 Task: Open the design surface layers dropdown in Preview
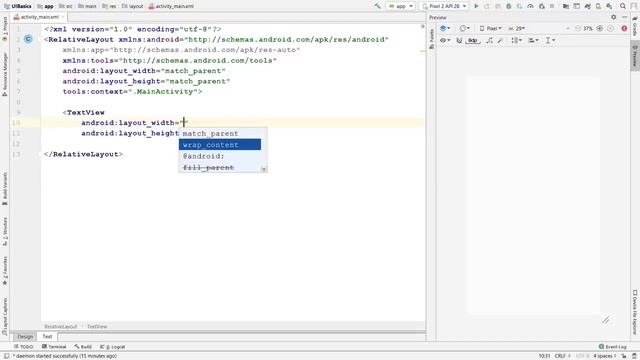(445, 29)
